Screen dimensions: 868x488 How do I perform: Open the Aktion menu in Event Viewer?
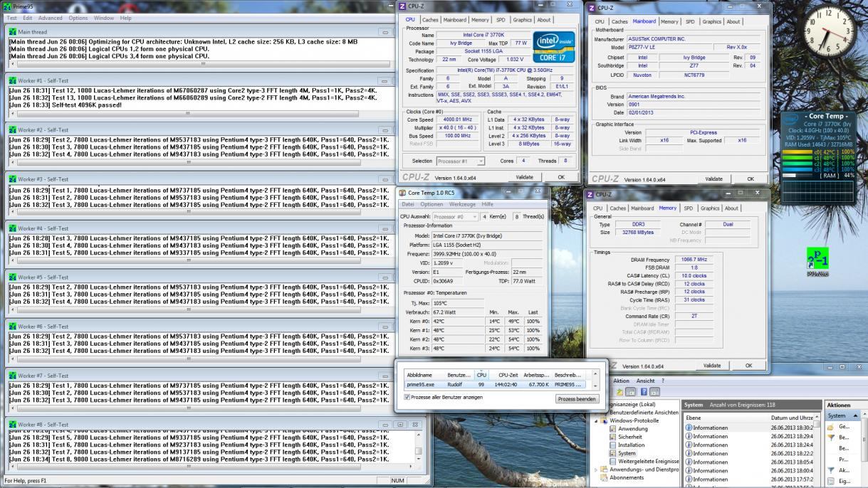[x=621, y=381]
